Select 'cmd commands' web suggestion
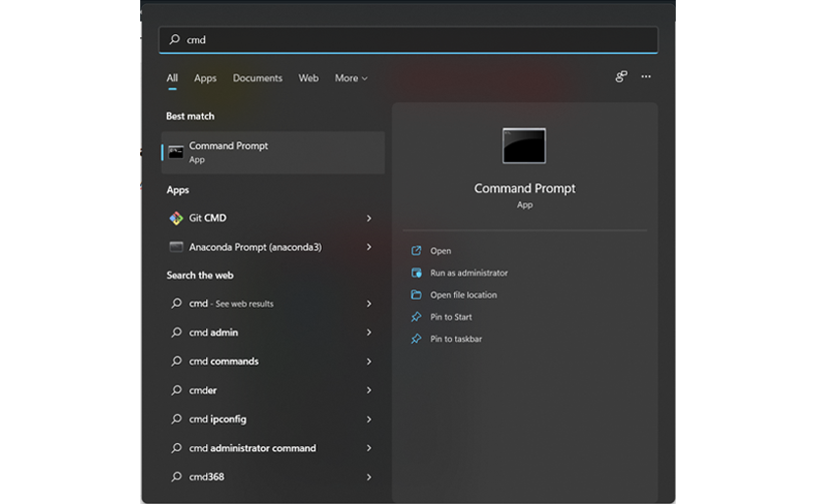Image resolution: width=816 pixels, height=504 pixels. point(274,361)
